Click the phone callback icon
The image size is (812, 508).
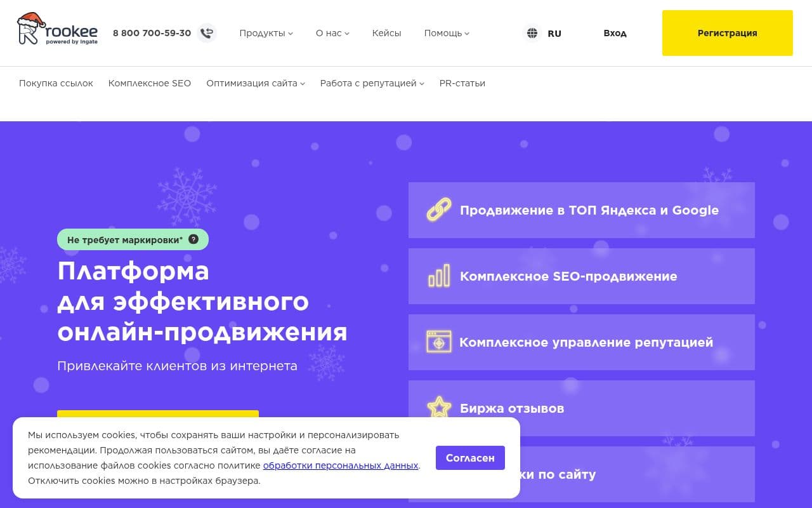(x=206, y=33)
